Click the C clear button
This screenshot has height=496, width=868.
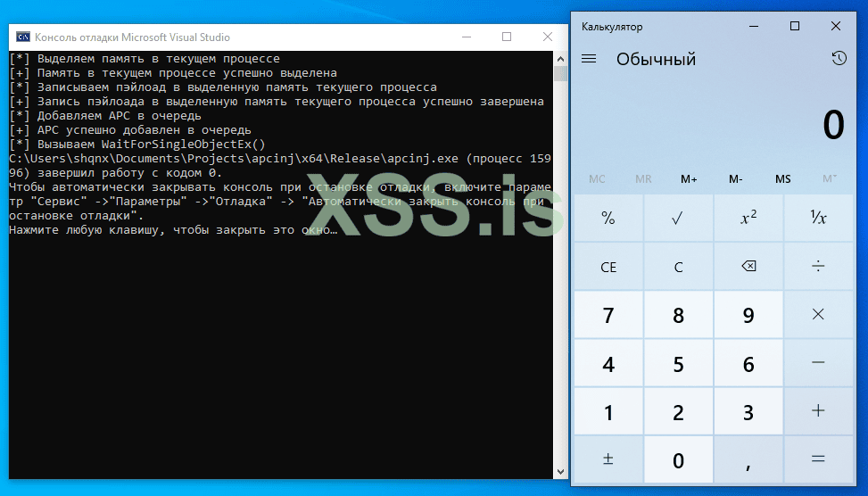tap(678, 266)
